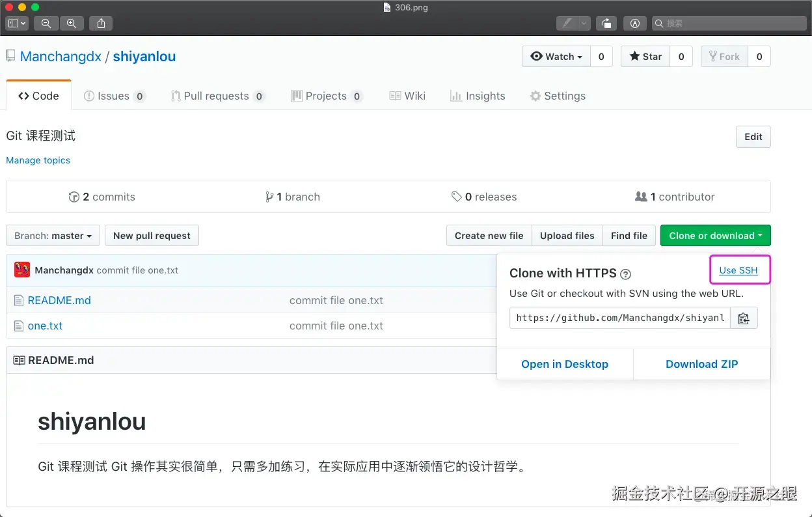Click the Preview rotate icon
812x517 pixels.
click(606, 23)
